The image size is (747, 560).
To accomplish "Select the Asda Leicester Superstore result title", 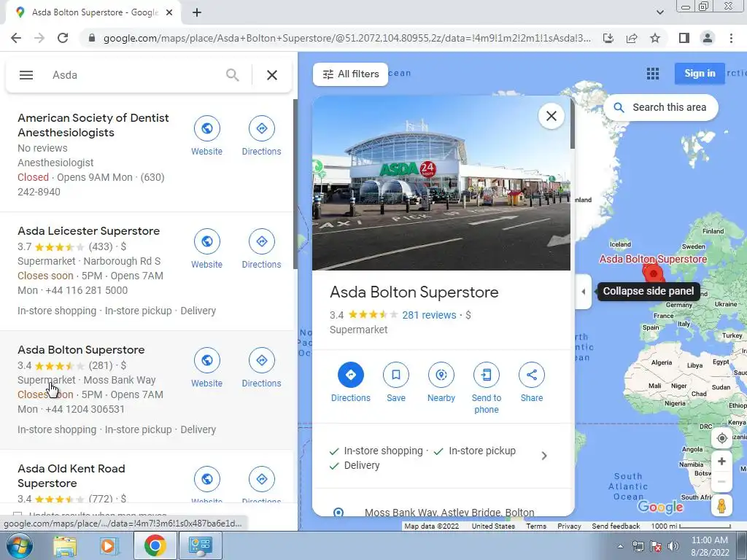I will click(88, 231).
